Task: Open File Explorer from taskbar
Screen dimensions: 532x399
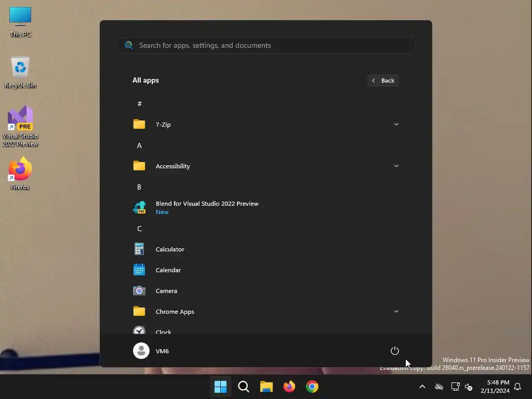Action: pos(267,387)
